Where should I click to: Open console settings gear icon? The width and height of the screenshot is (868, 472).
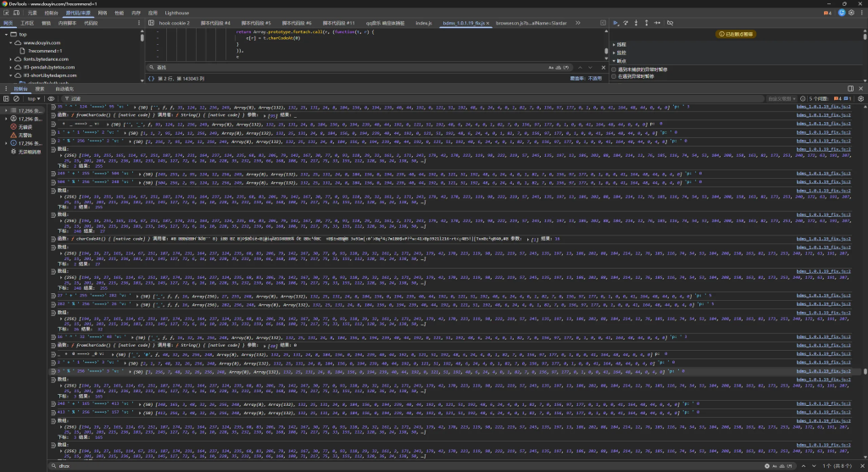coord(860,99)
